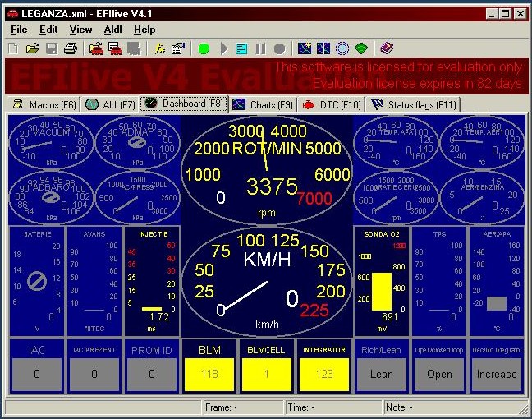
Task: Open the Aldl menu
Action: [x=112, y=30]
